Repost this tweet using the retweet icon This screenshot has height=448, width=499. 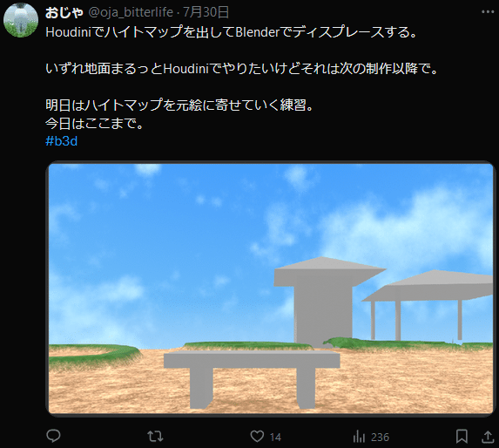(x=155, y=436)
